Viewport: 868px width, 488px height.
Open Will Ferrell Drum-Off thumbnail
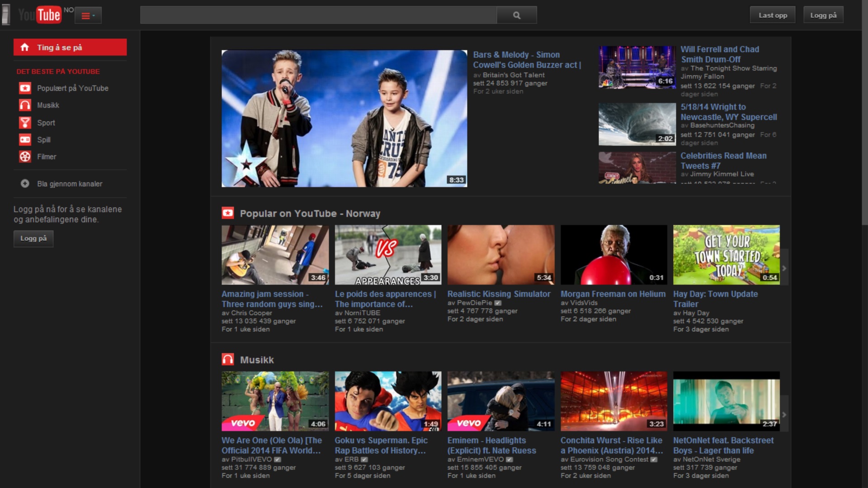(x=637, y=67)
